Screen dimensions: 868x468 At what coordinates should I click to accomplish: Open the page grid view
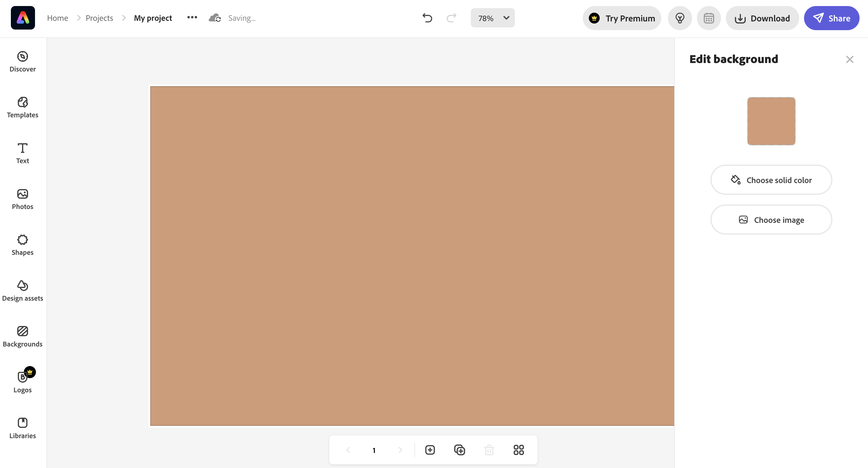pyautogui.click(x=519, y=450)
